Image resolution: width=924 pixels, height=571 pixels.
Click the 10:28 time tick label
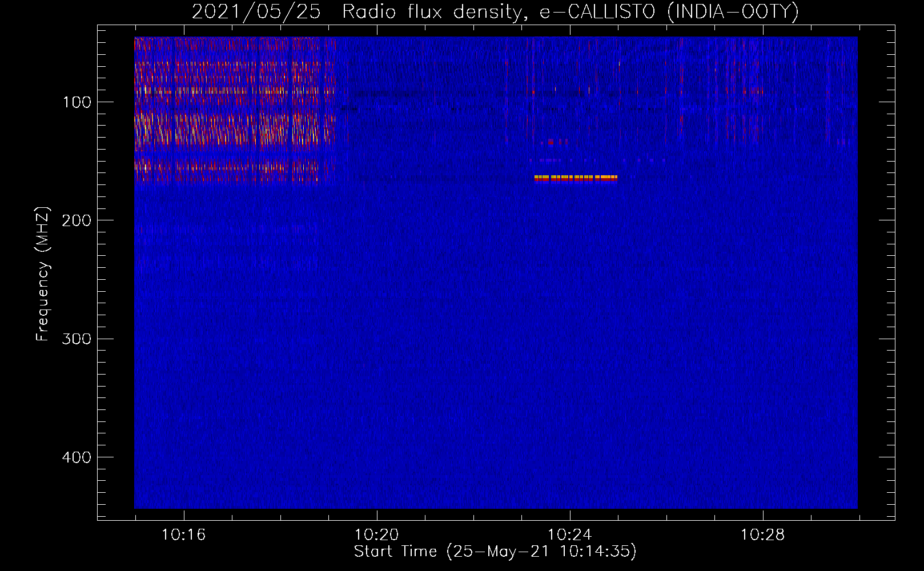pos(762,535)
